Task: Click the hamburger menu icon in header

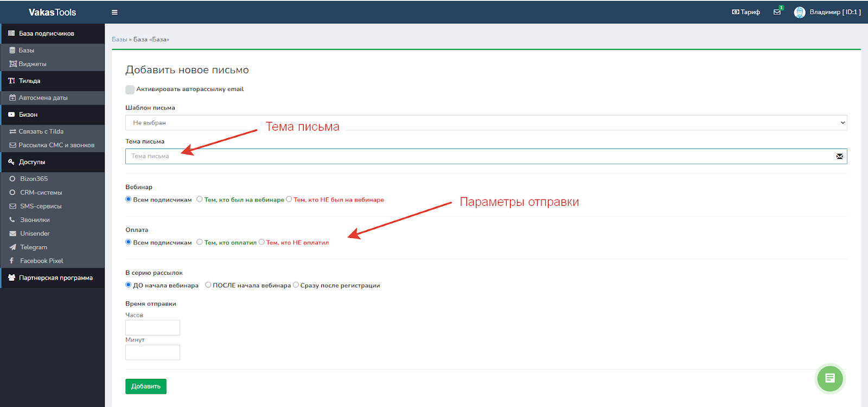Action: tap(114, 12)
